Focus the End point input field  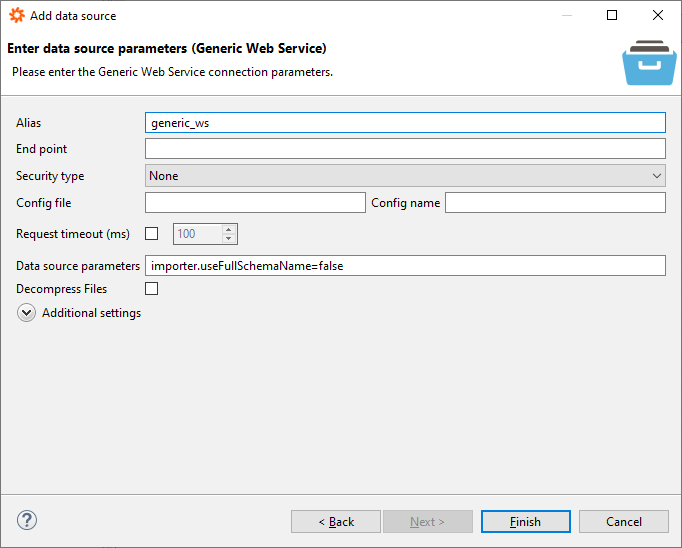(405, 149)
